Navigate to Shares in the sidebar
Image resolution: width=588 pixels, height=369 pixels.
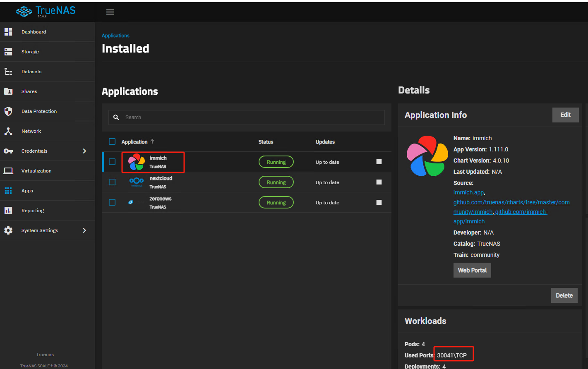[47, 91]
